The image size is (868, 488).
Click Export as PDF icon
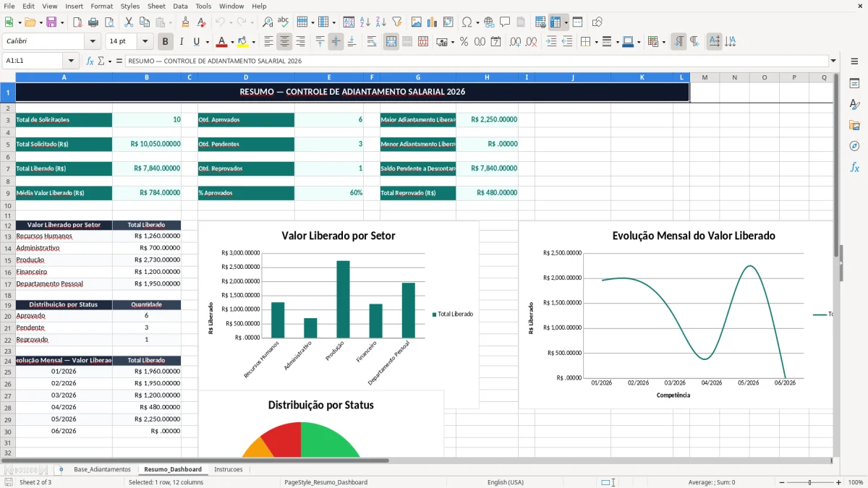pos(77,22)
